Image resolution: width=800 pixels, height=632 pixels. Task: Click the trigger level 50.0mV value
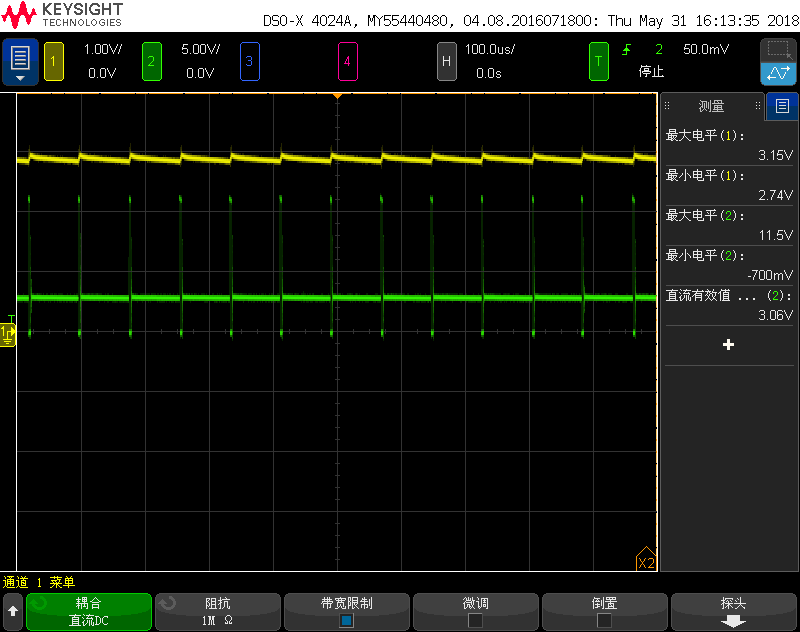pos(706,49)
